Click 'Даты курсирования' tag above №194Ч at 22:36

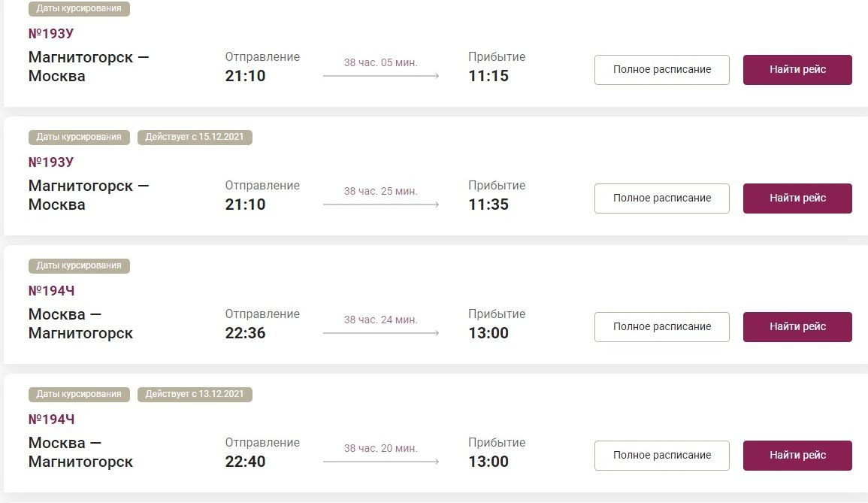79,266
